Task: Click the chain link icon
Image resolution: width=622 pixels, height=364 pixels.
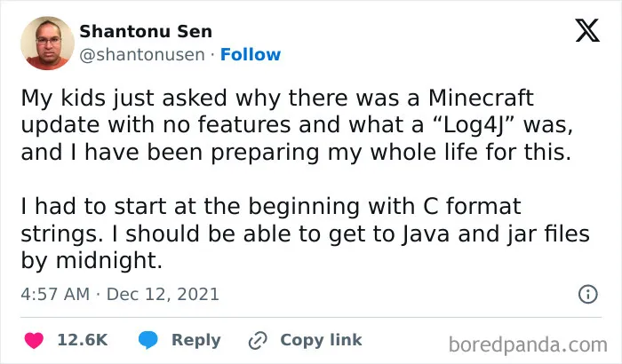Action: [258, 341]
